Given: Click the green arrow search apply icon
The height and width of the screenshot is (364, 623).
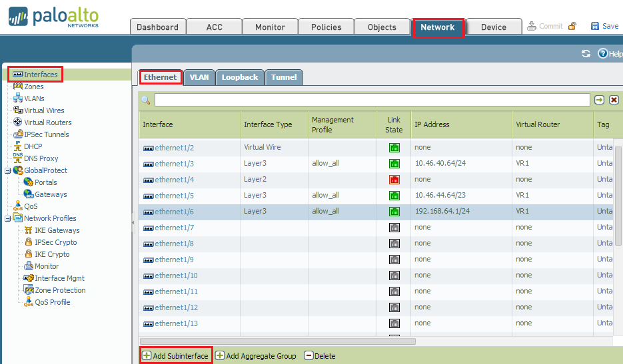Looking at the screenshot, I should coord(600,100).
